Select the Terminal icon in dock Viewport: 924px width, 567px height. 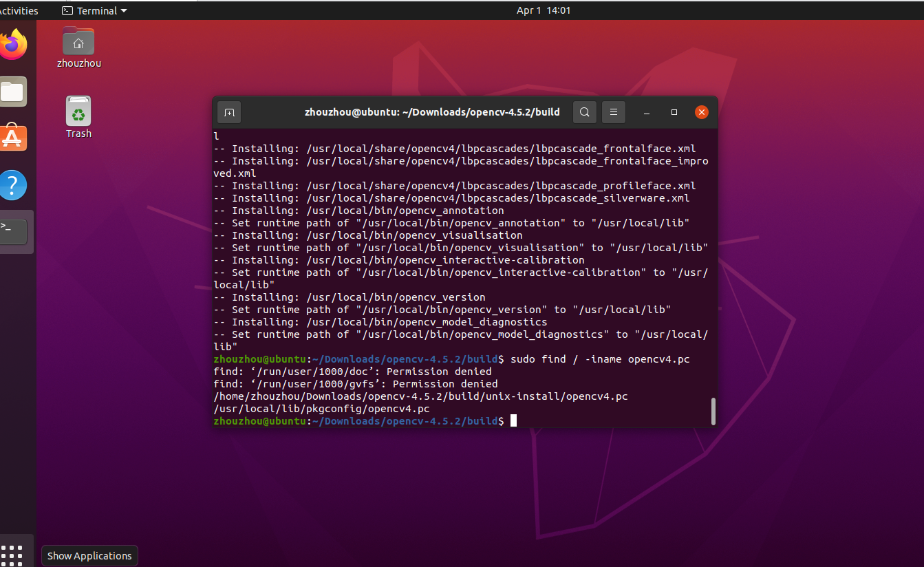coord(14,231)
